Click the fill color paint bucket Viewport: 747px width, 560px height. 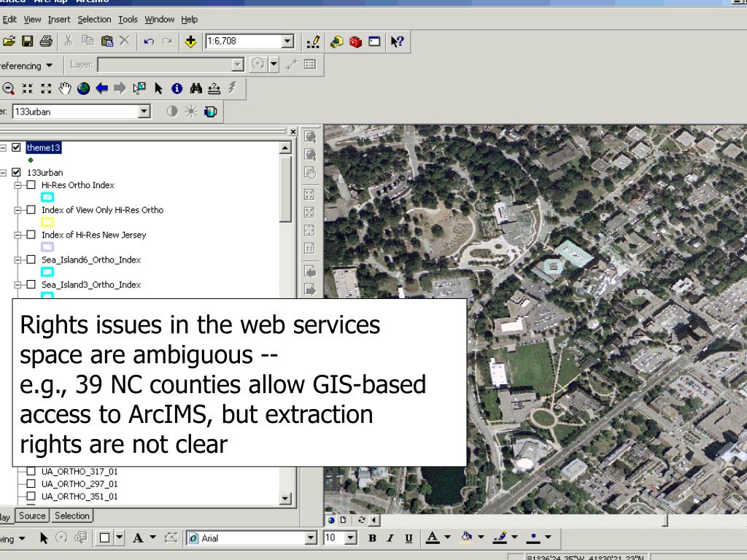pos(466,537)
